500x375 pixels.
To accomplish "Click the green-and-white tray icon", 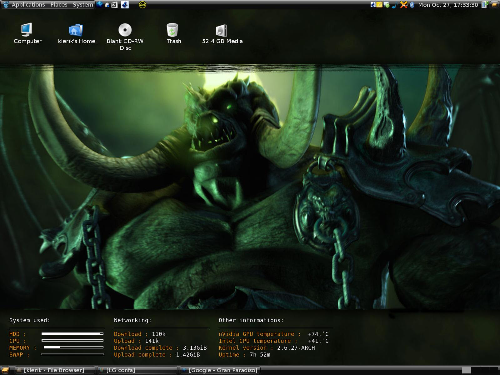I will point(387,5).
